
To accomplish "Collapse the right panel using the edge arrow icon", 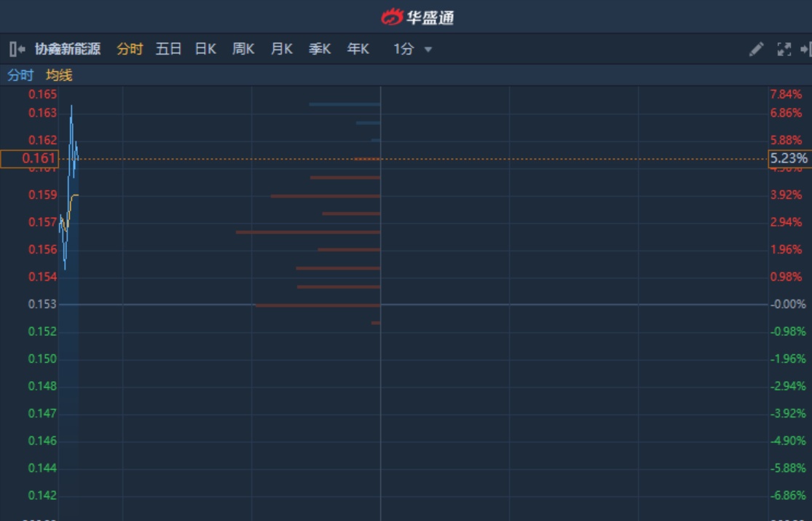I will pyautogui.click(x=805, y=49).
